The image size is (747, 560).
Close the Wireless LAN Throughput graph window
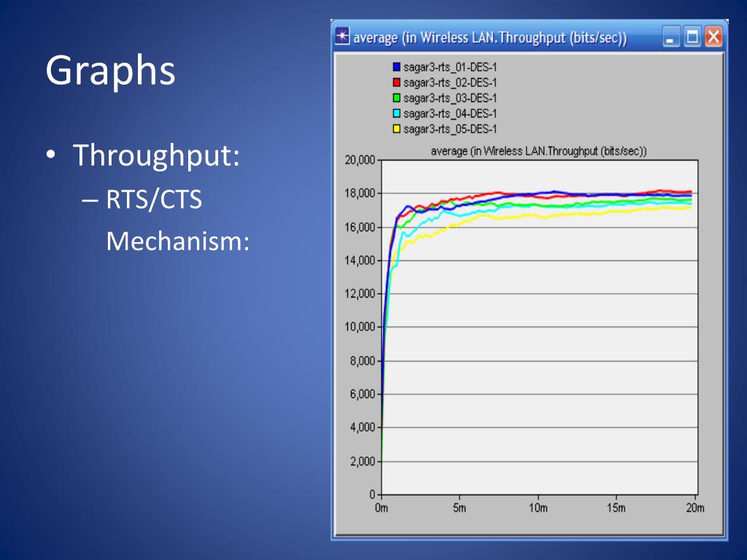click(713, 37)
